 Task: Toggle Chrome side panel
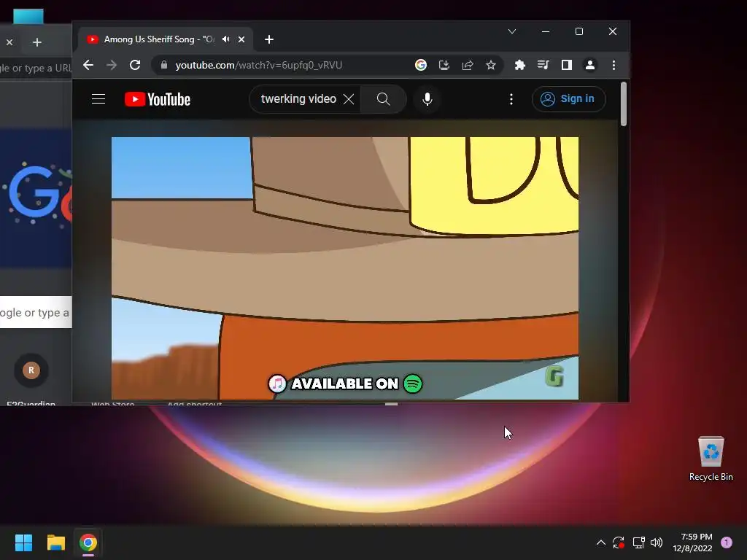[x=566, y=65]
